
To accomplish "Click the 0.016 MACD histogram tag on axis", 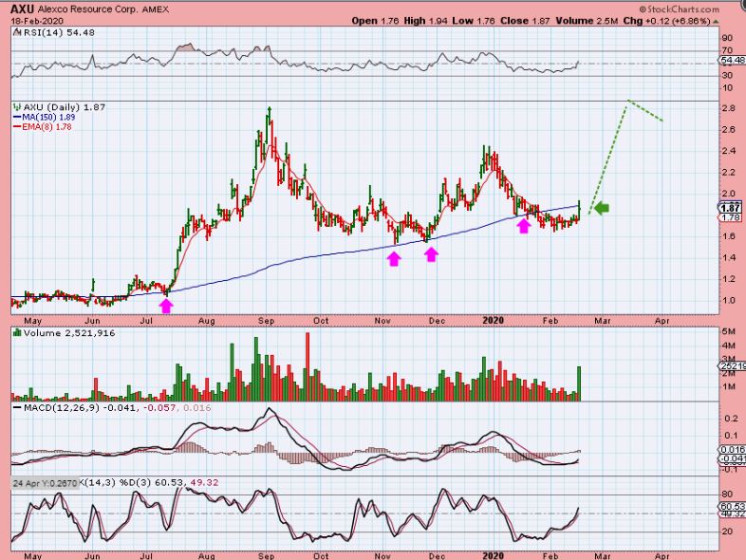I will [732, 450].
